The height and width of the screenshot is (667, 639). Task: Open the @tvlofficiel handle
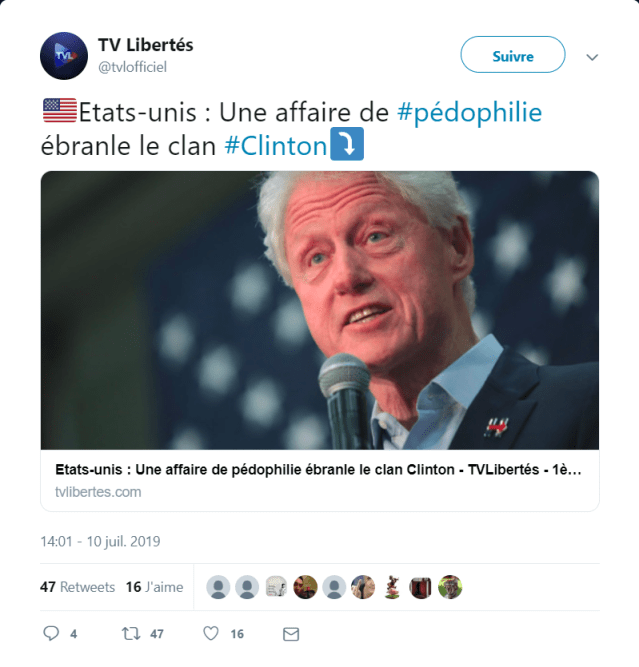click(x=132, y=67)
